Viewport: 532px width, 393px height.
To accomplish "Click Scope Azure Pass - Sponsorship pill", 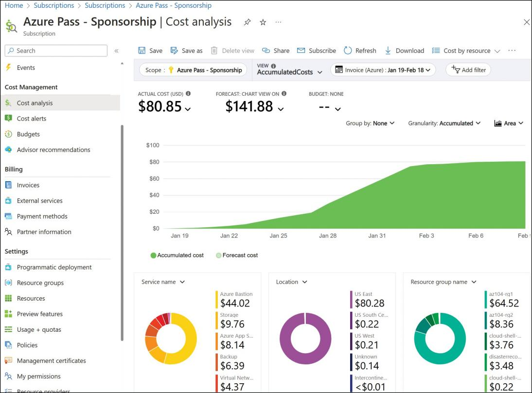I will pyautogui.click(x=193, y=70).
